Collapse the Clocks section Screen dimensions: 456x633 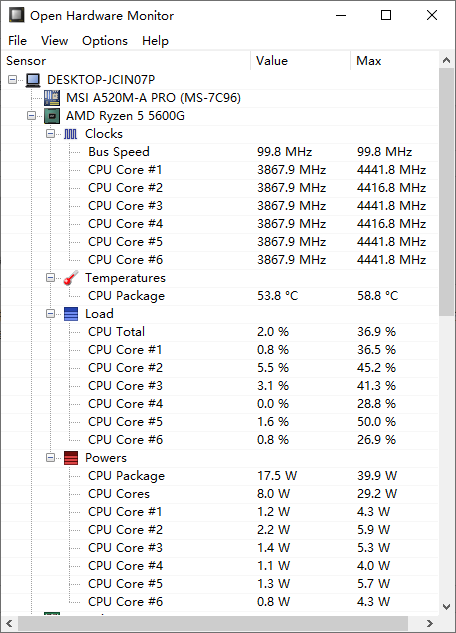(x=50, y=134)
